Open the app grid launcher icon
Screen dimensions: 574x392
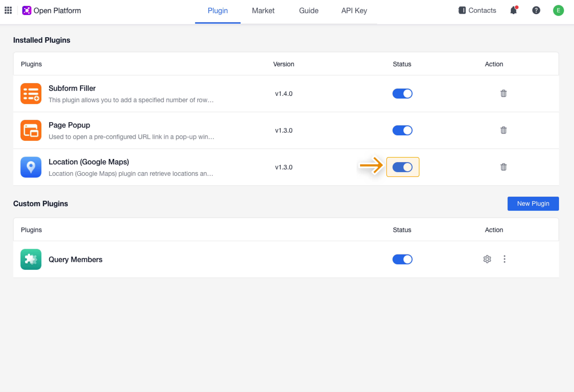8,10
